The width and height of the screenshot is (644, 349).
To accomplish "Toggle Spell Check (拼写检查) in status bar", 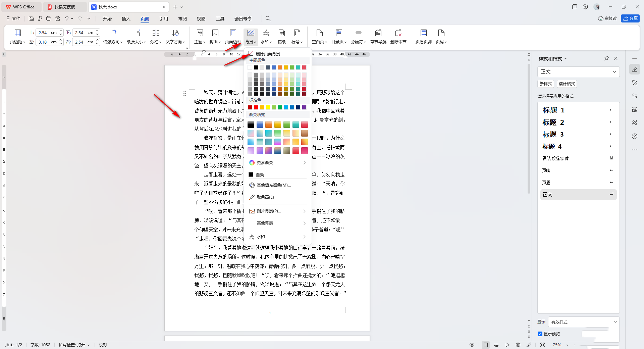I will tap(74, 345).
